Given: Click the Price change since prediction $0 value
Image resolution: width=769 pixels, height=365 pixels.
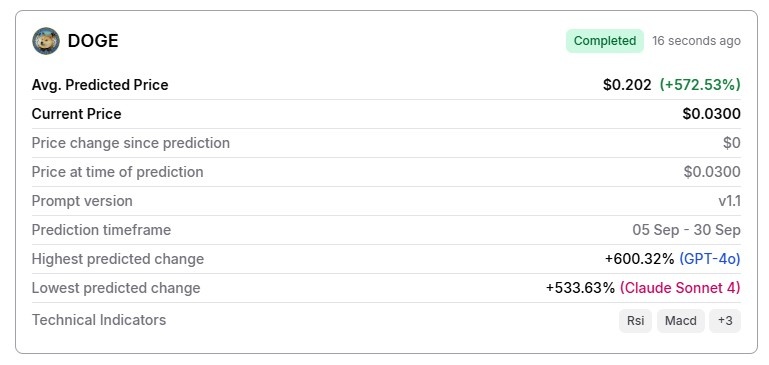Looking at the screenshot, I should tap(732, 143).
